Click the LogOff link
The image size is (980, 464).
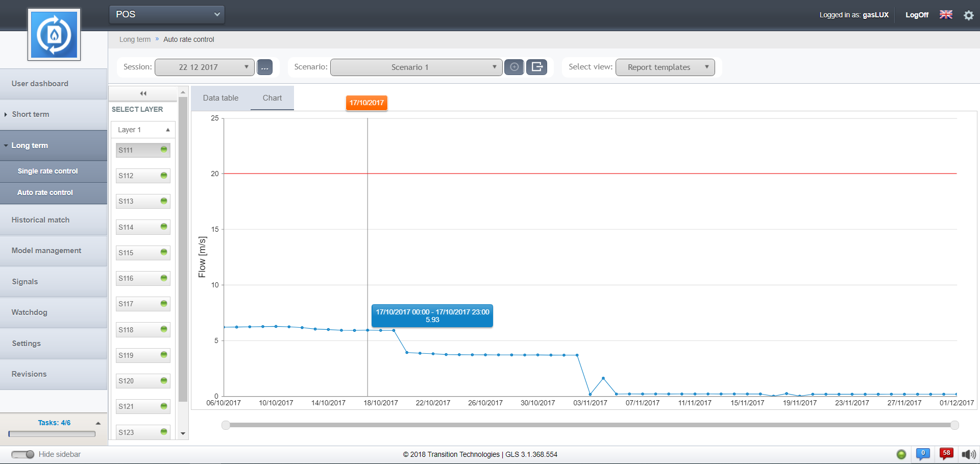tap(917, 15)
